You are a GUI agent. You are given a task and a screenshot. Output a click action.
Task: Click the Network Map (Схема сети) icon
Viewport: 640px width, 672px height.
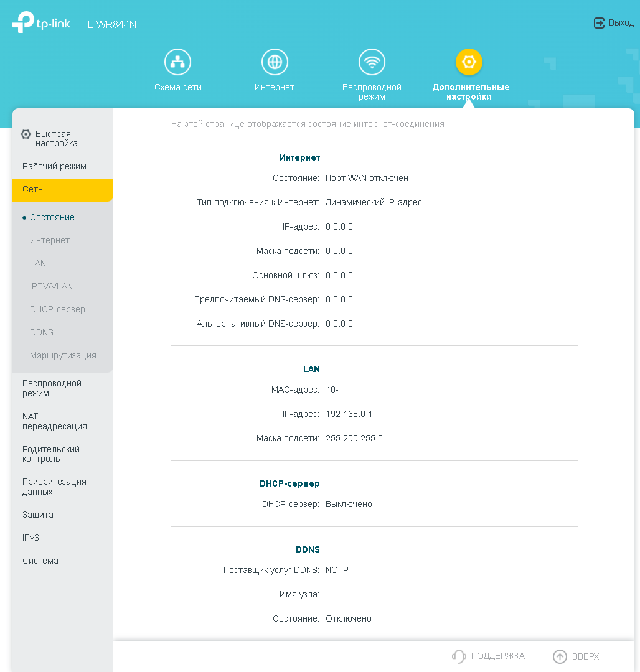coord(177,62)
